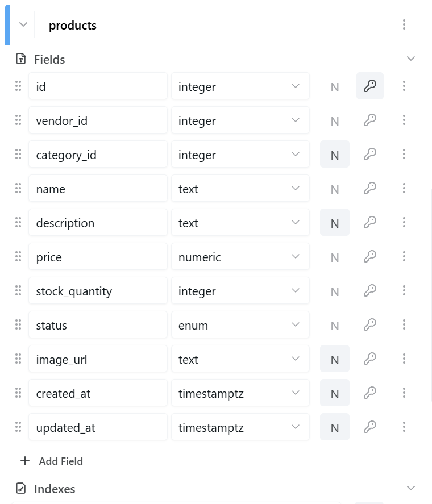
Task: Grab drag handle of status field
Action: (x=18, y=324)
